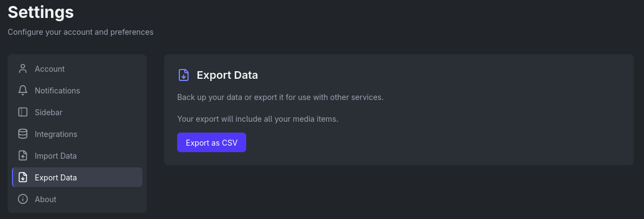Click the About info circle icon
The width and height of the screenshot is (644, 219).
[x=23, y=199]
